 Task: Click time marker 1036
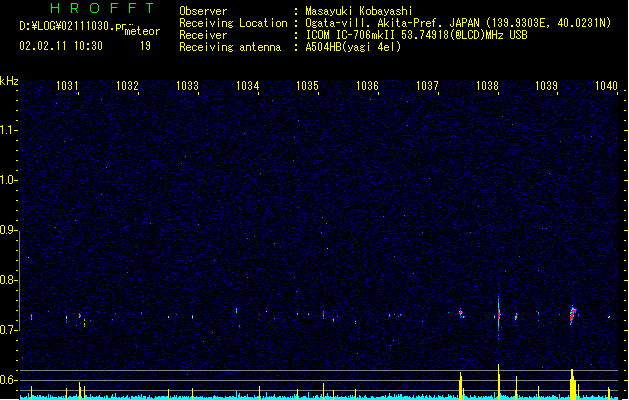[367, 86]
